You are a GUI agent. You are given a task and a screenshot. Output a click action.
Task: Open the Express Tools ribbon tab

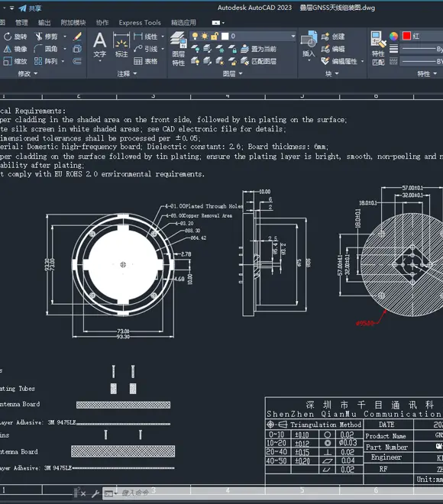point(140,23)
